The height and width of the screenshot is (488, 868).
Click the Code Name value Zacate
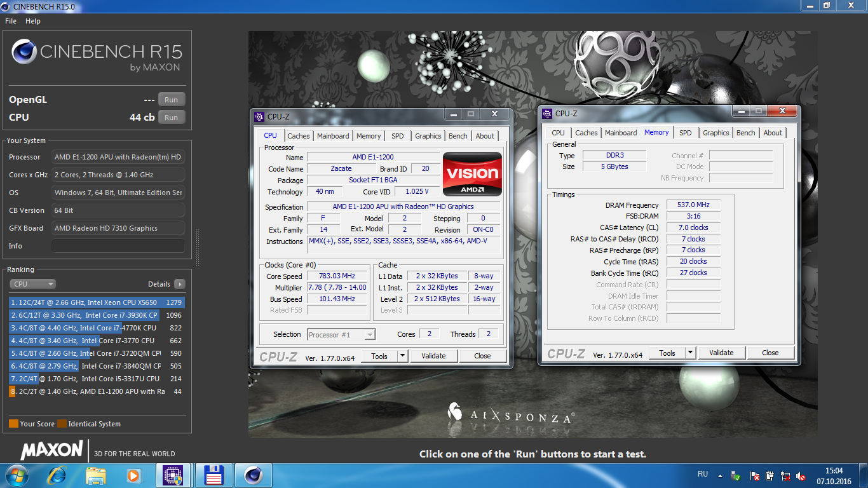(x=341, y=168)
